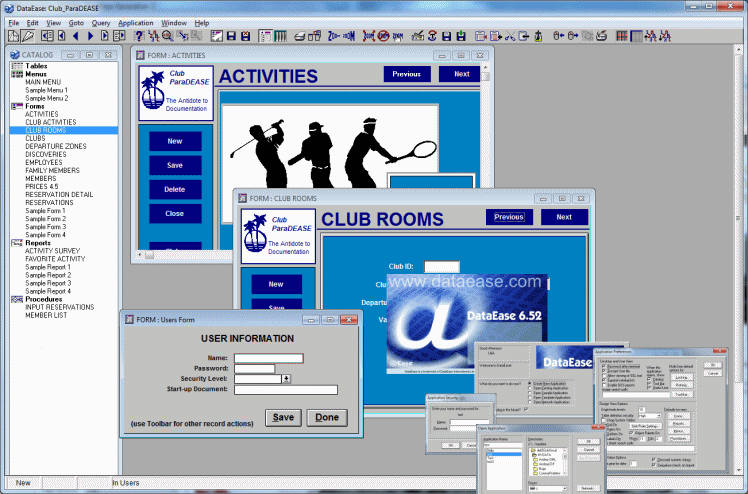Image resolution: width=748 pixels, height=494 pixels.
Task: Select FAVORITE ACTIVITY report in Catalog
Action: pos(55,259)
